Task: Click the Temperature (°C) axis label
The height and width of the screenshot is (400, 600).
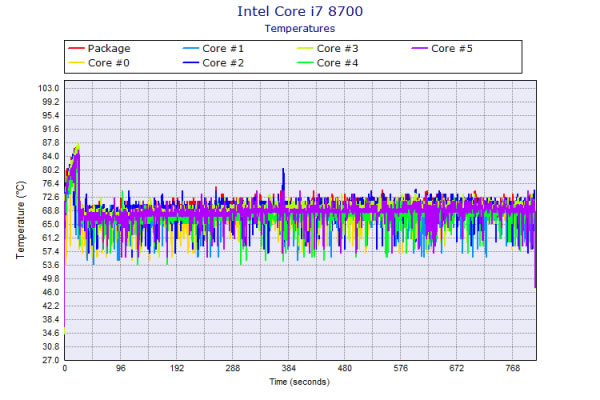Action: [x=21, y=220]
